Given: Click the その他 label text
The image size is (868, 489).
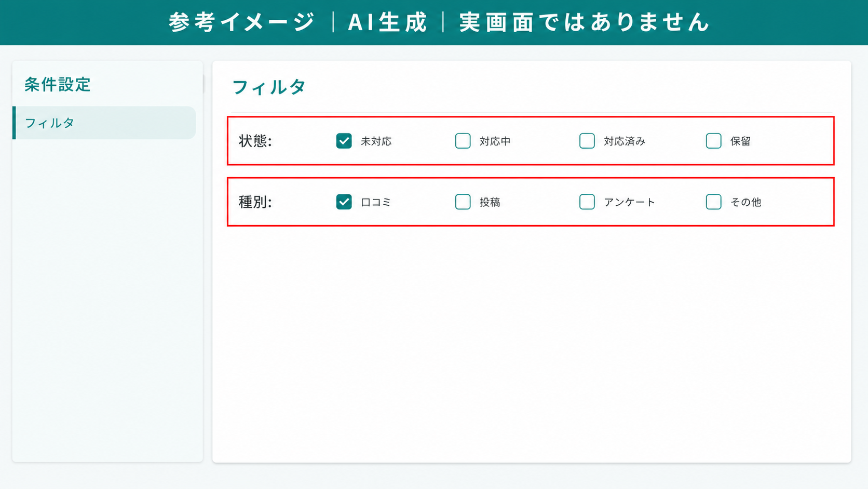Looking at the screenshot, I should pyautogui.click(x=745, y=202).
